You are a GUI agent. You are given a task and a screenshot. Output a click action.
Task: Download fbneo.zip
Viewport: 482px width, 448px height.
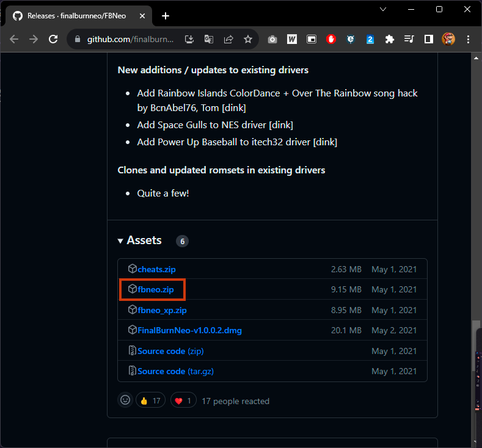click(156, 289)
